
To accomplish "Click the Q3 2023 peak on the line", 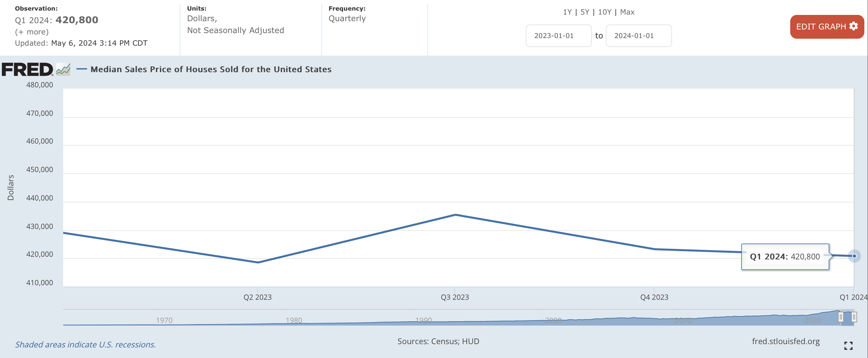I will tap(455, 214).
